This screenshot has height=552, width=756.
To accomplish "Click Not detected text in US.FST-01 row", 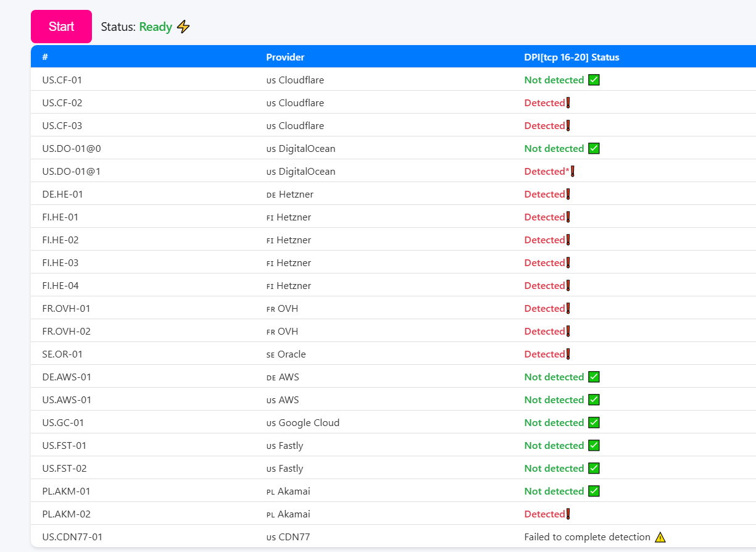I will [554, 445].
